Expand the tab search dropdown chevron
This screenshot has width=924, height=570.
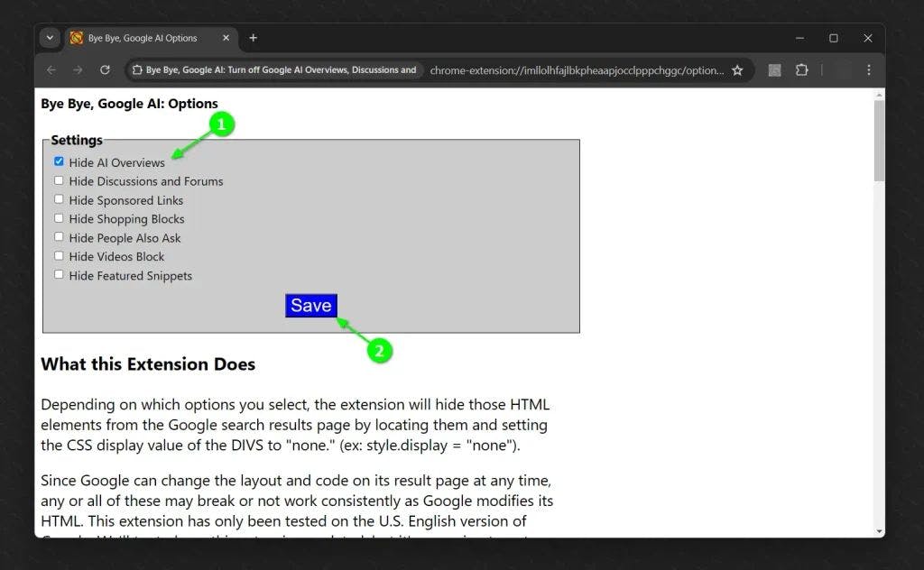click(x=50, y=38)
